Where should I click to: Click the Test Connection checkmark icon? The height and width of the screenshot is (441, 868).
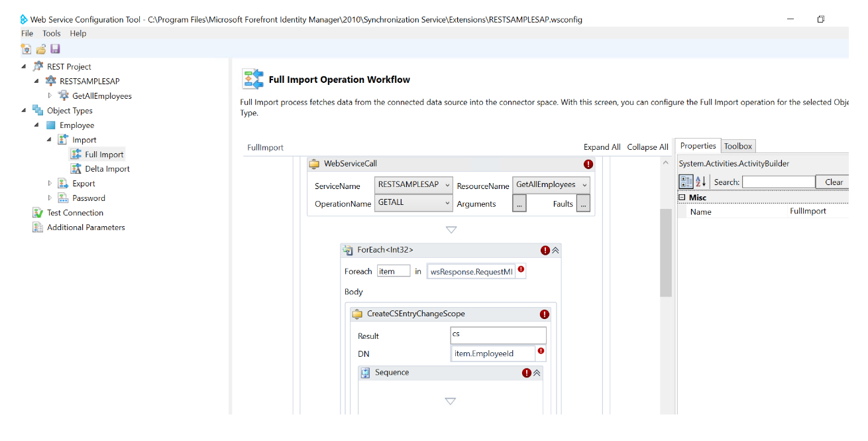[38, 212]
